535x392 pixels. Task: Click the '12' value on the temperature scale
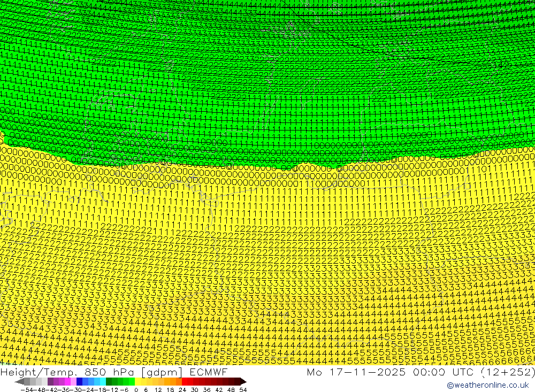[x=158, y=390]
